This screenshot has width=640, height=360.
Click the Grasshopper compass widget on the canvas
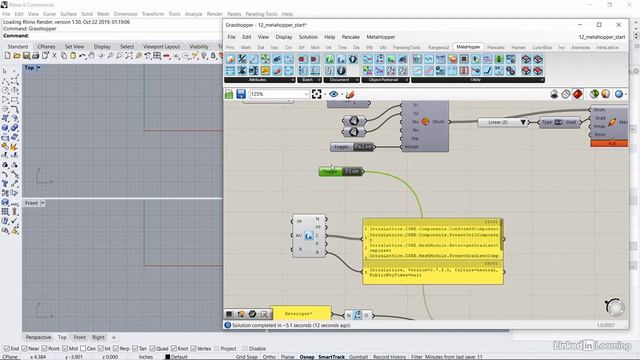[x=615, y=307]
